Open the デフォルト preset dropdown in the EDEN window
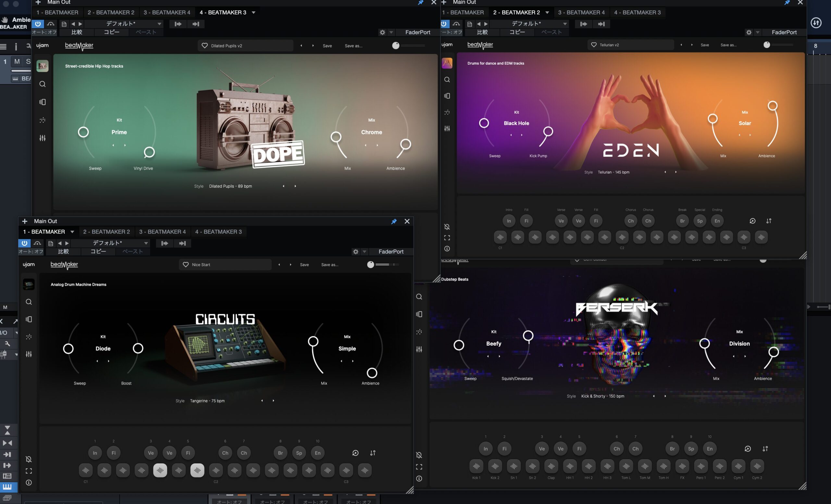 (529, 24)
